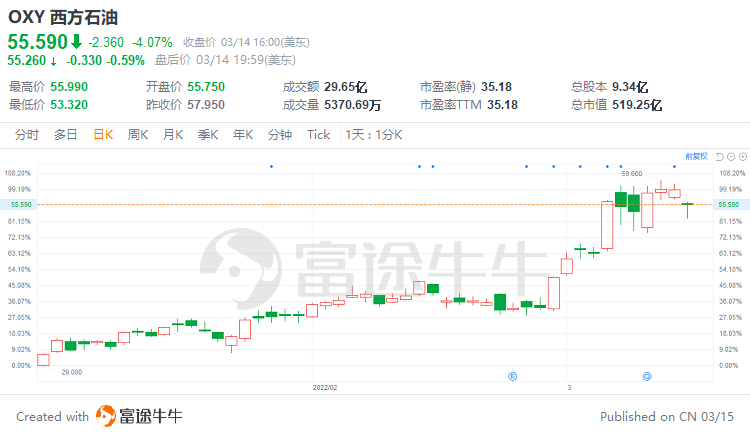Zoom out the K-line chart
This screenshot has height=437, width=750.
tap(731, 157)
